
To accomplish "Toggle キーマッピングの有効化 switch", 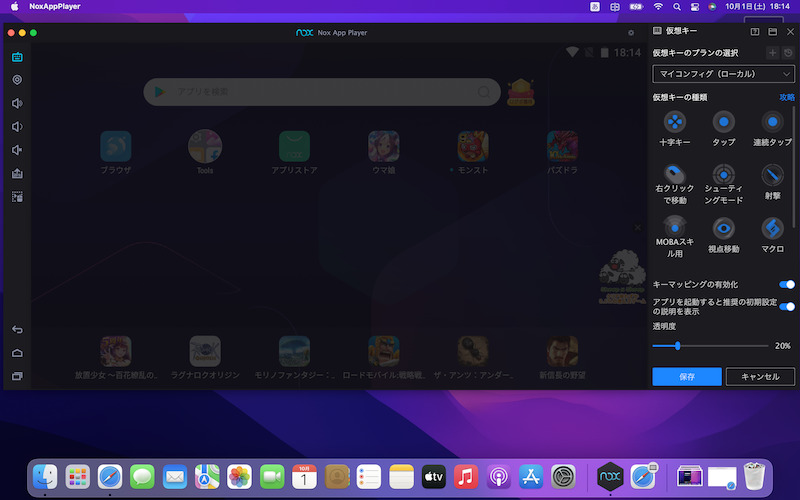I will [x=787, y=285].
